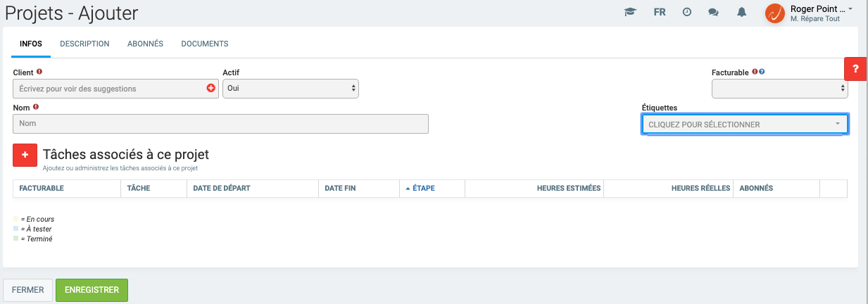Click the red plus icon in Client field

210,89
